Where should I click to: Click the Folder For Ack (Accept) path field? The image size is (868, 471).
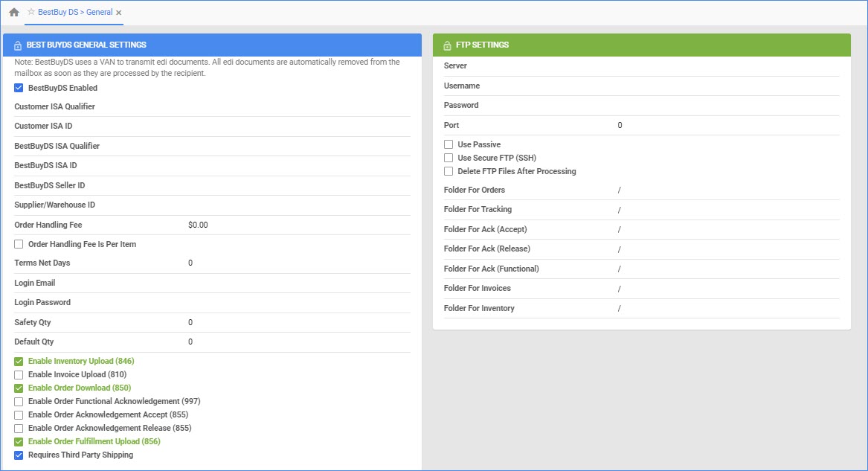click(x=728, y=229)
